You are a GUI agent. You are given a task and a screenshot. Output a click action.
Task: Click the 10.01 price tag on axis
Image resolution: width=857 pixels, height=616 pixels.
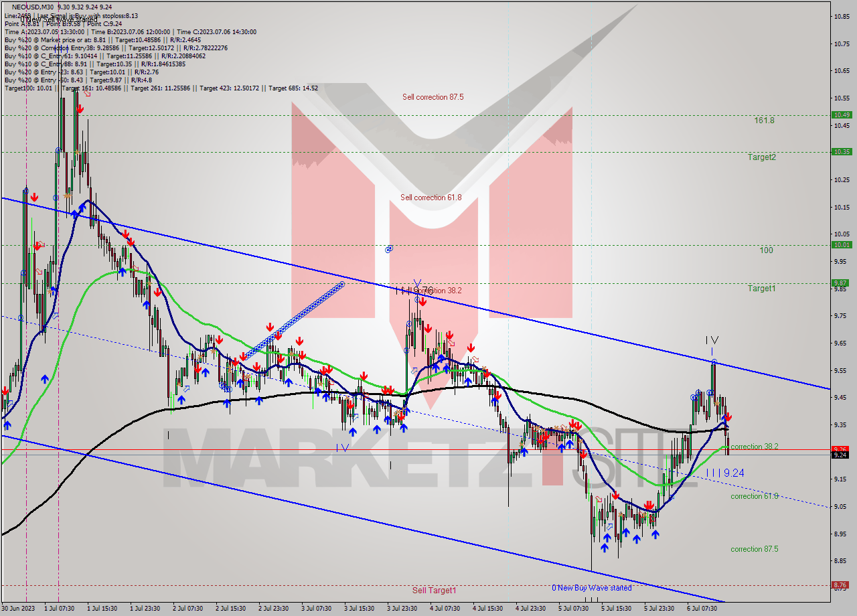[842, 245]
